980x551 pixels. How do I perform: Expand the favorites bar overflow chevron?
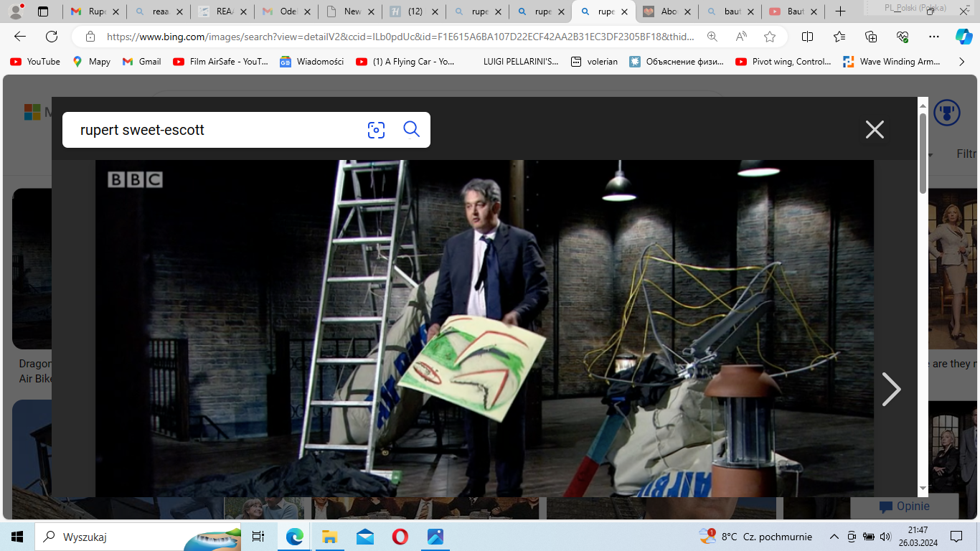pos(961,62)
